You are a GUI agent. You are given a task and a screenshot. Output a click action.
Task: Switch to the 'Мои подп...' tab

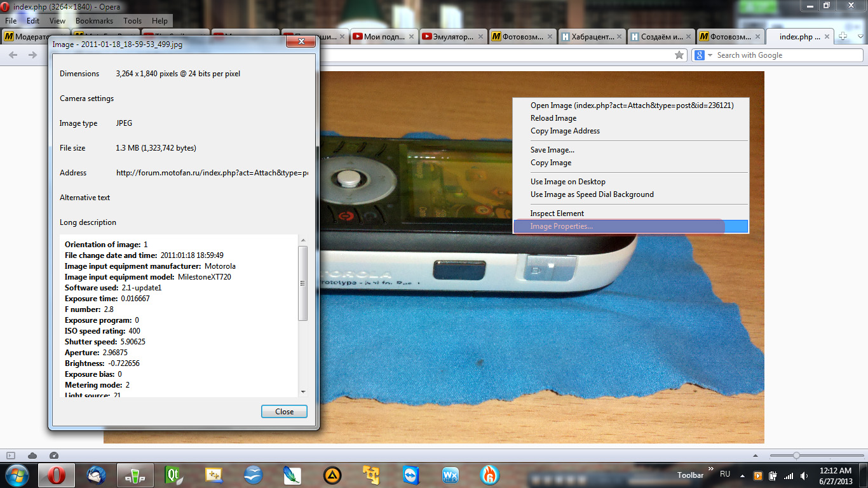383,37
